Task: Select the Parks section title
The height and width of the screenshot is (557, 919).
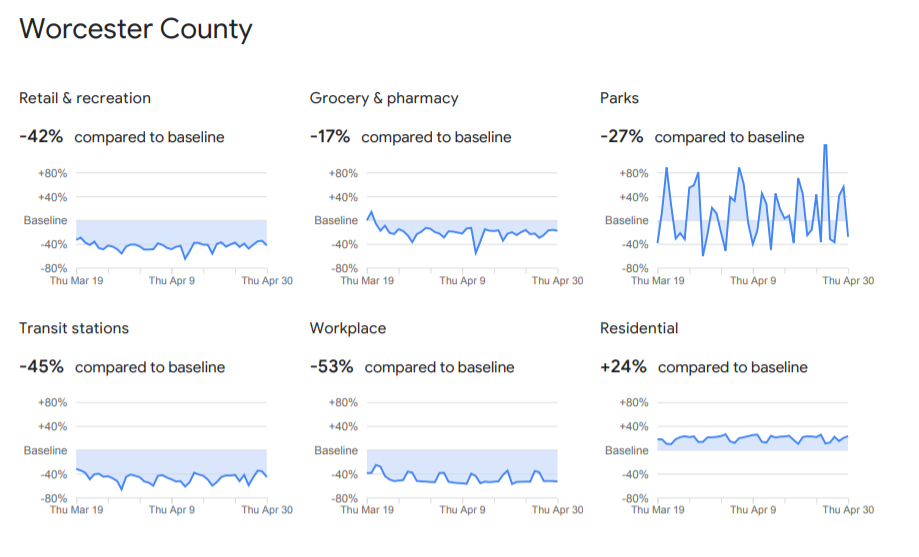Action: click(619, 98)
